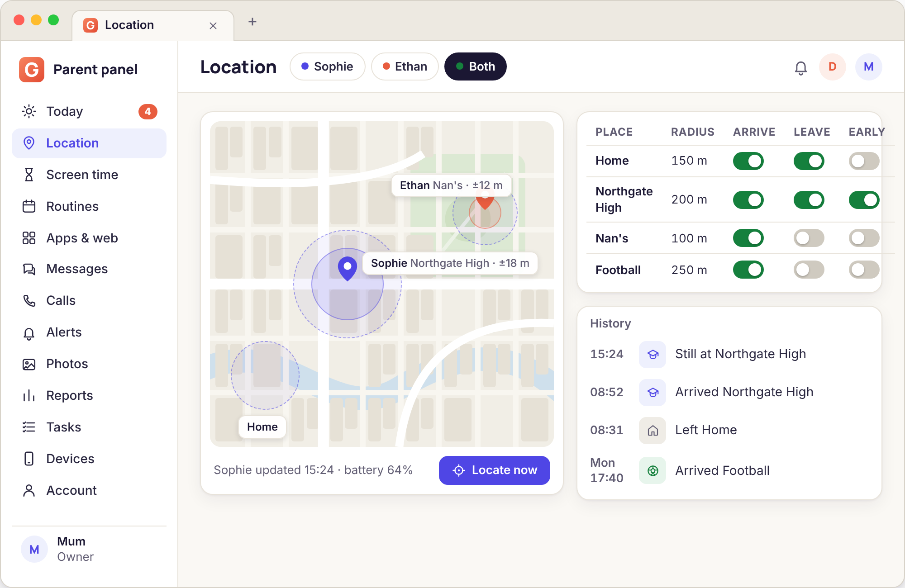Open the Mum Owner profile
Screen dimensions: 905x588
pos(89,549)
